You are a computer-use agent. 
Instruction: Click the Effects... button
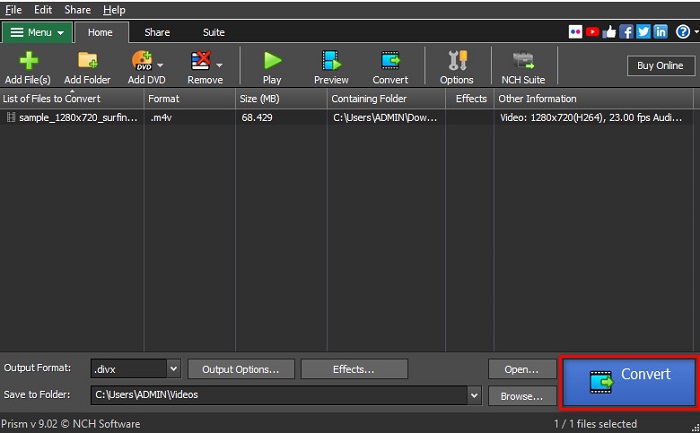354,369
